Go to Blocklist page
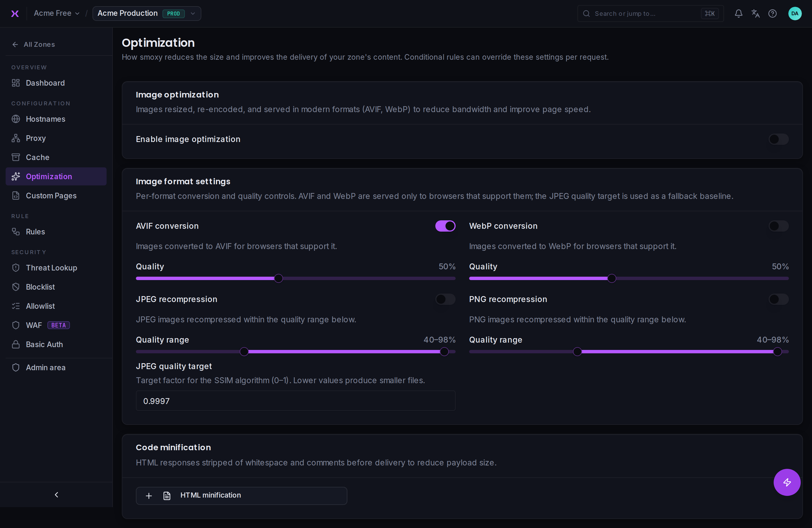The width and height of the screenshot is (812, 528). click(56, 287)
